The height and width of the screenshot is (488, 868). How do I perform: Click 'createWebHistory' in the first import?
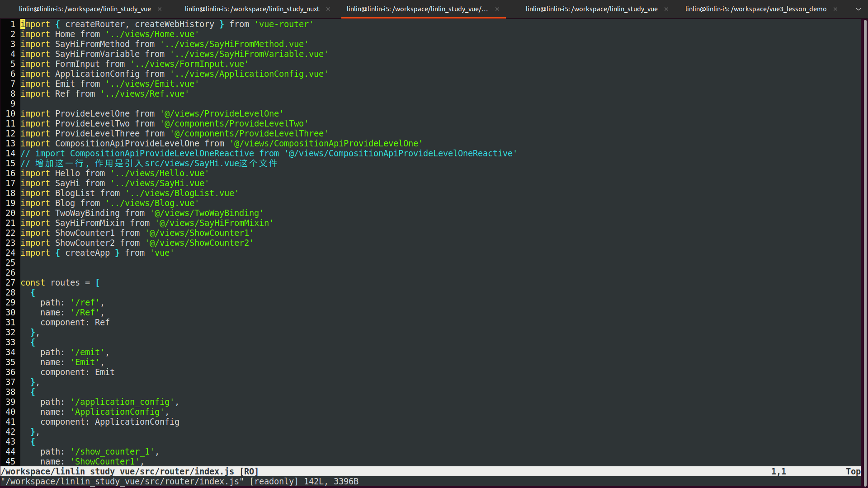(x=175, y=24)
